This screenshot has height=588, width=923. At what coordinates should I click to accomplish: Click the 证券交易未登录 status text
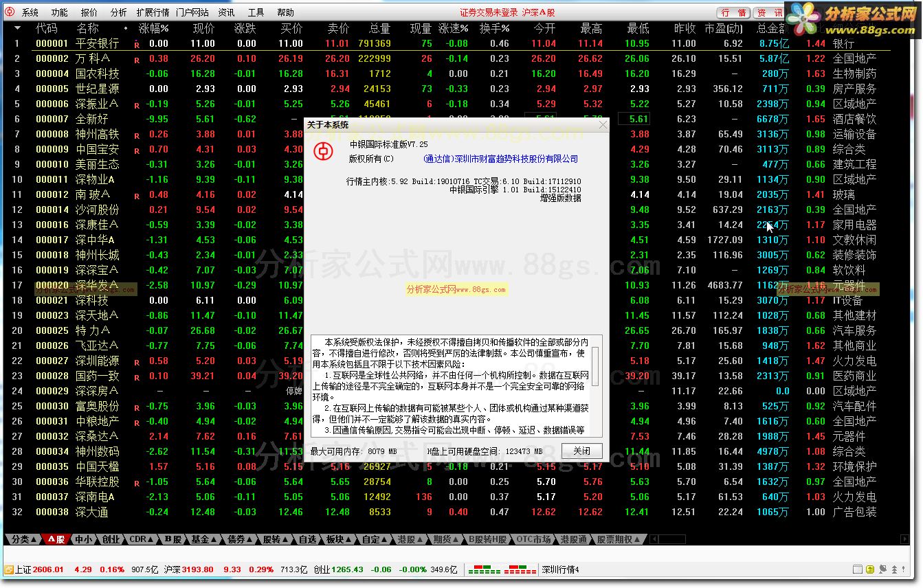pyautogui.click(x=489, y=12)
